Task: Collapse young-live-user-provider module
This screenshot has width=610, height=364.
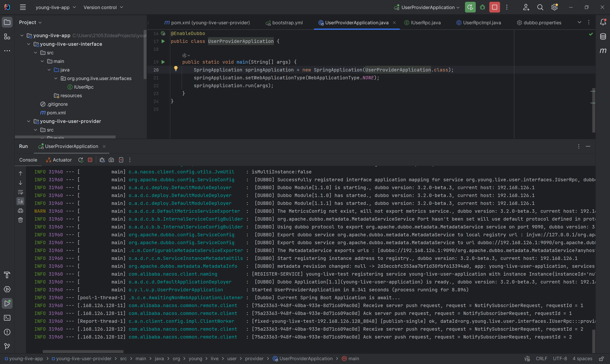Action: tap(29, 121)
